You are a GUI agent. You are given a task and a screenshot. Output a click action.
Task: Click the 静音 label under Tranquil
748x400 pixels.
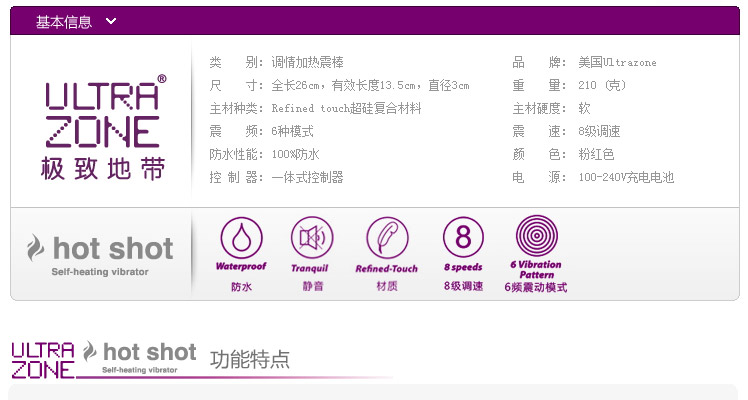click(x=312, y=286)
